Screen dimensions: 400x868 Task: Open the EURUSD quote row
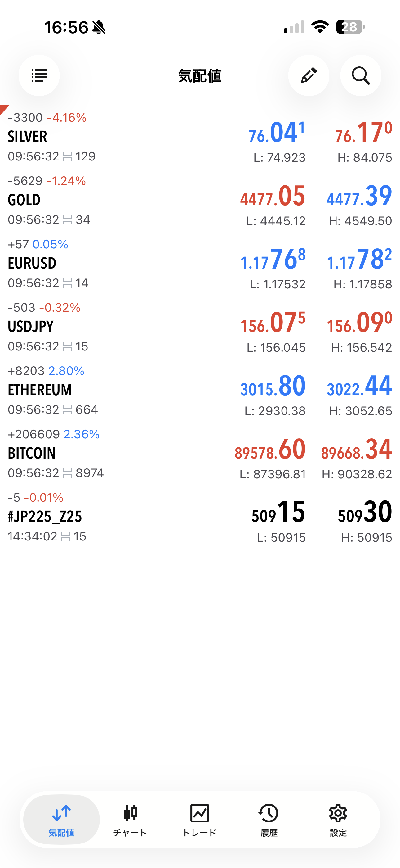(101, 264)
